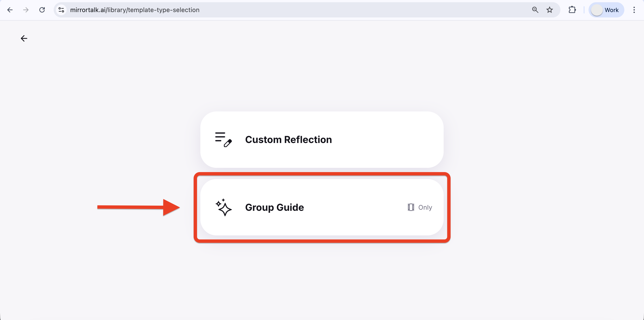Click the page back arrow
The image size is (644, 320).
(24, 38)
